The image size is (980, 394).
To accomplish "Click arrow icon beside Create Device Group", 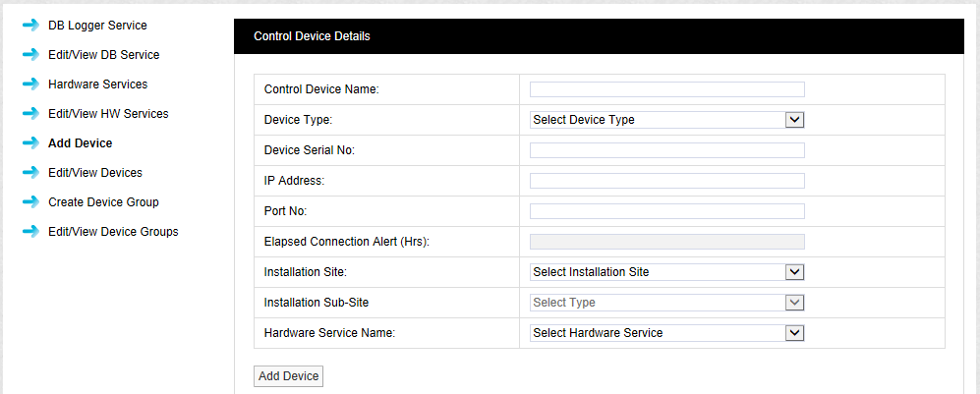I will tap(29, 202).
